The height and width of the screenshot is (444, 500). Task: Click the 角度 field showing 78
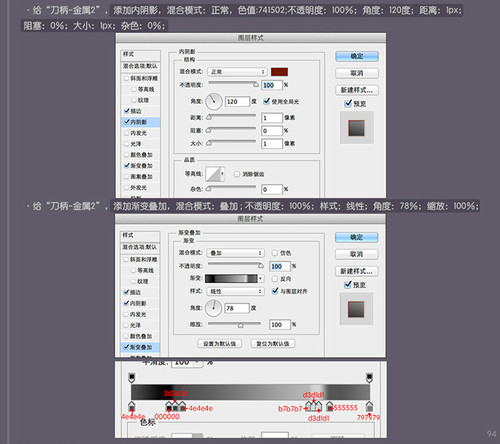click(x=237, y=308)
